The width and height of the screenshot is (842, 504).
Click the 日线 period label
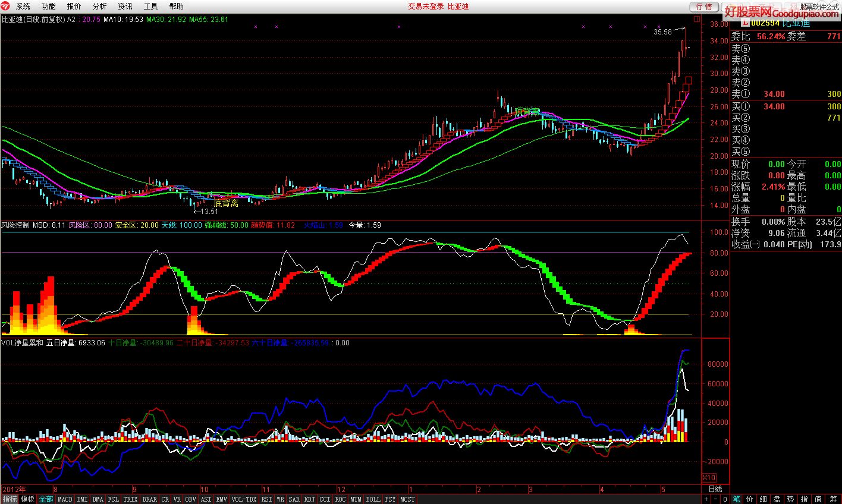(x=715, y=489)
